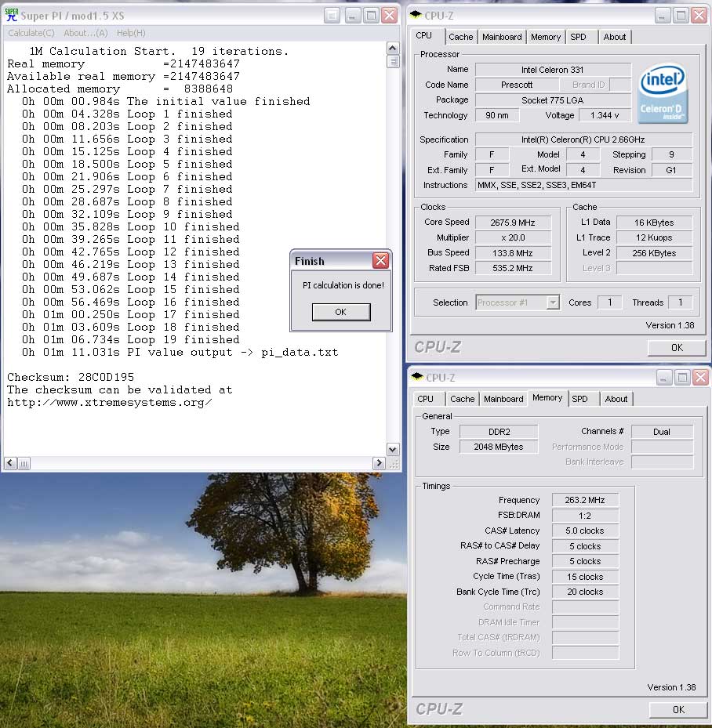This screenshot has width=712, height=728.
Task: Click the Super PI horizontal scrollbar thumb
Action: click(24, 463)
